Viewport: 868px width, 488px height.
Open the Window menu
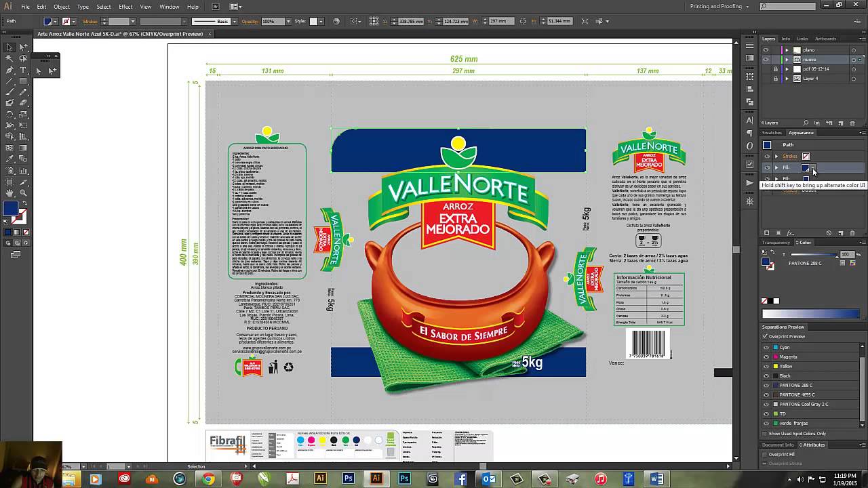point(170,7)
